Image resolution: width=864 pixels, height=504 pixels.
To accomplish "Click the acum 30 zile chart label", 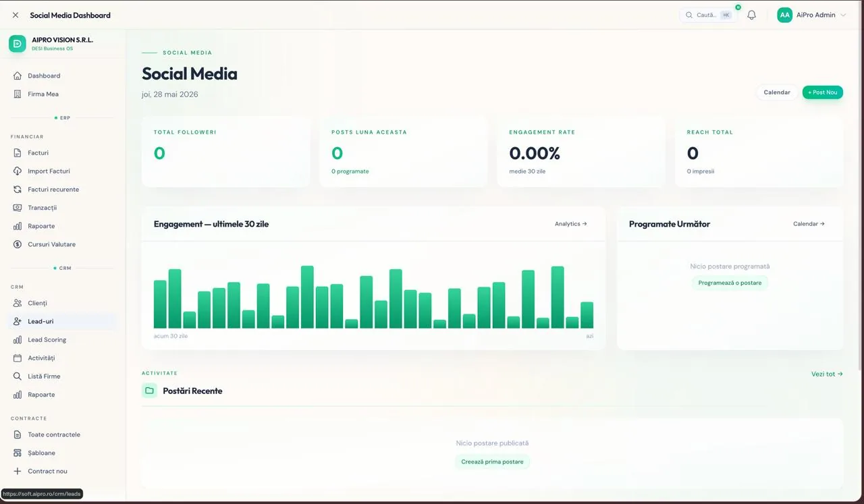I will pos(171,336).
